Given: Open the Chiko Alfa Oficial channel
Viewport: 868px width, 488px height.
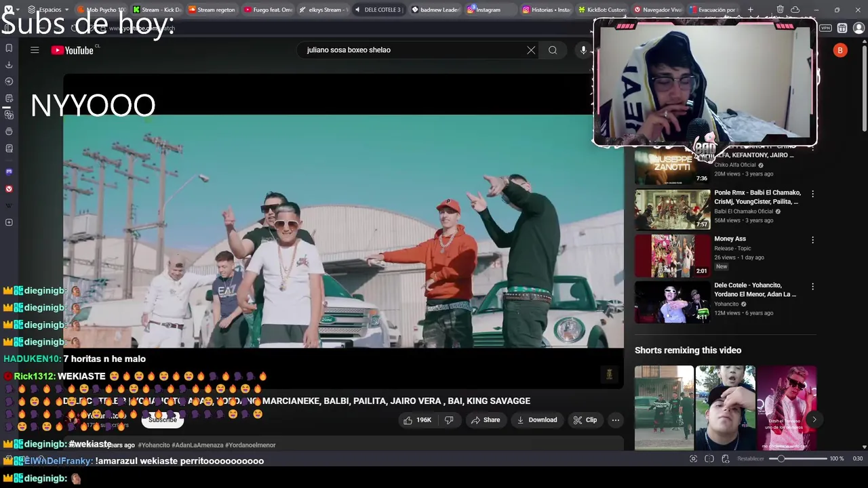Looking at the screenshot, I should point(735,165).
